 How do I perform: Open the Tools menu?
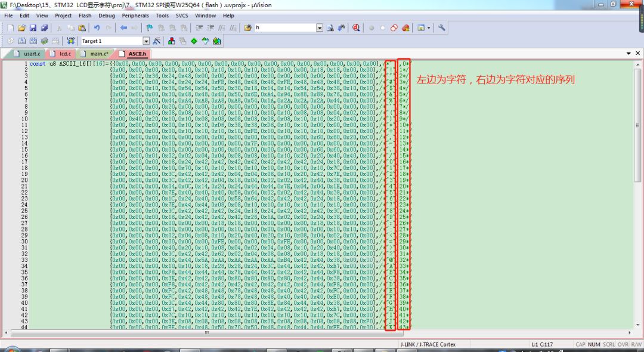(162, 16)
